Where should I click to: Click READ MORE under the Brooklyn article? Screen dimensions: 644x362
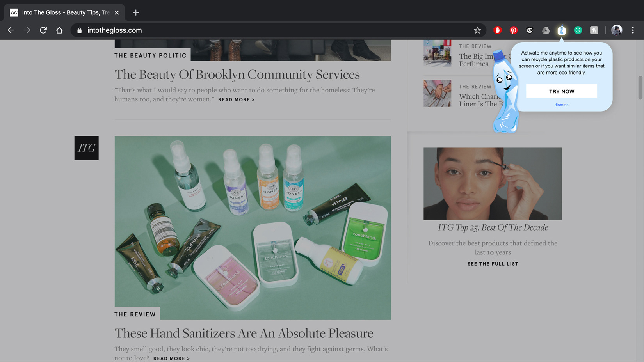coord(236,100)
